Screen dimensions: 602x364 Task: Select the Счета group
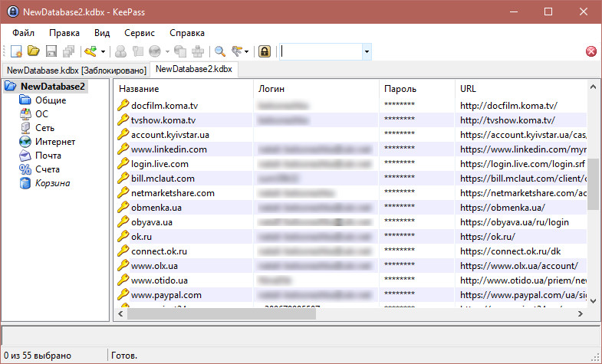[x=48, y=169]
